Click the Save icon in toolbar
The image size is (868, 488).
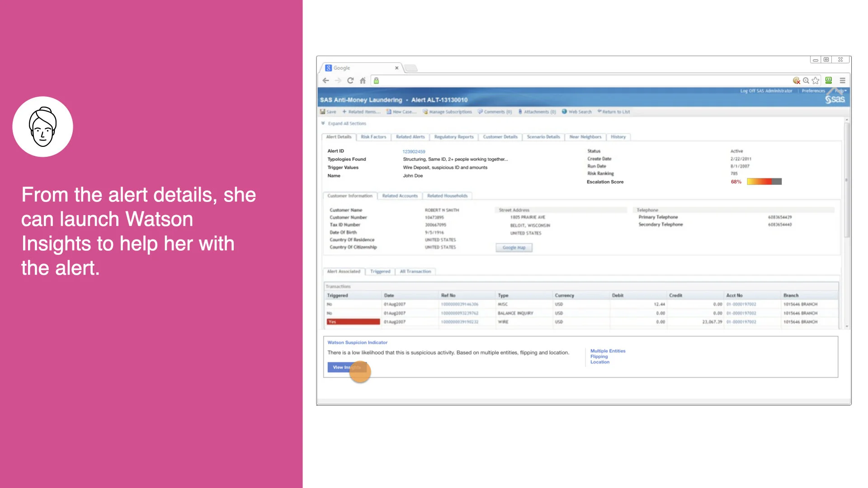click(x=323, y=112)
